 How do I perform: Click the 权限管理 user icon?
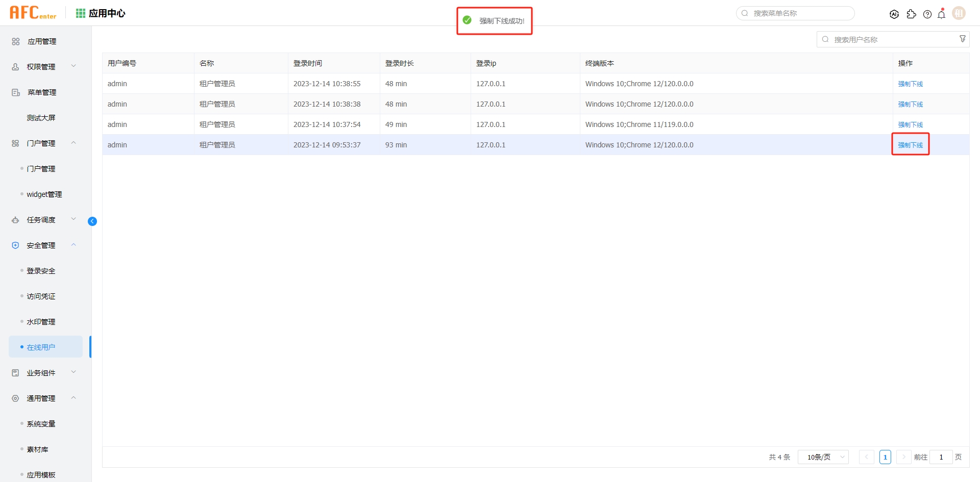coord(15,66)
